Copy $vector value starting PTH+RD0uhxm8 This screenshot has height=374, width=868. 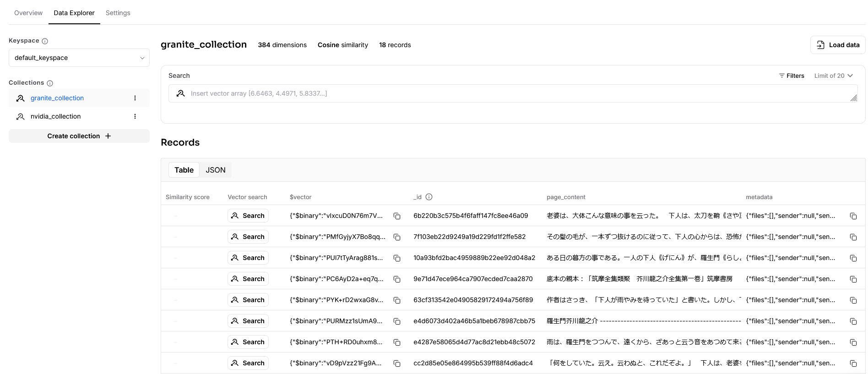pos(397,342)
